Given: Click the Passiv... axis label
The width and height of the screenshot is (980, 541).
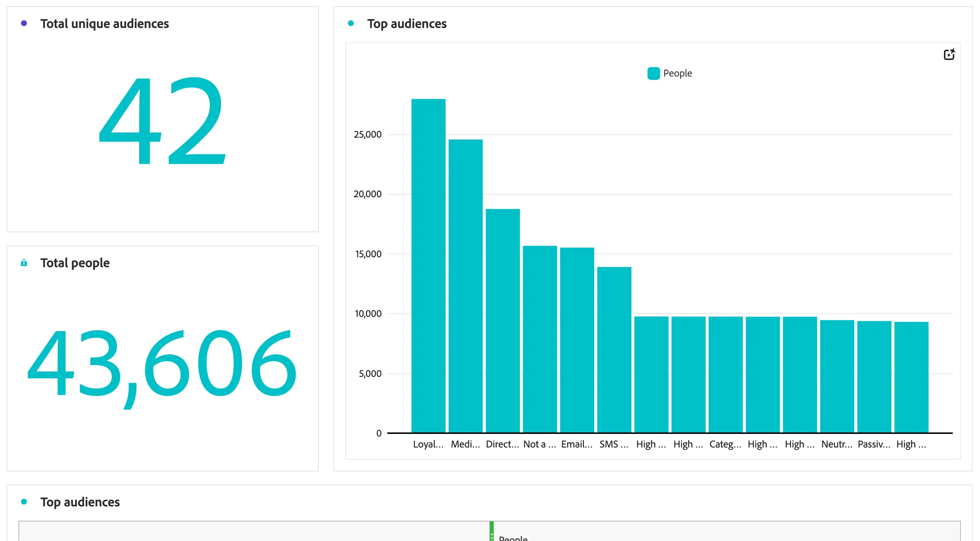Looking at the screenshot, I should (x=874, y=444).
